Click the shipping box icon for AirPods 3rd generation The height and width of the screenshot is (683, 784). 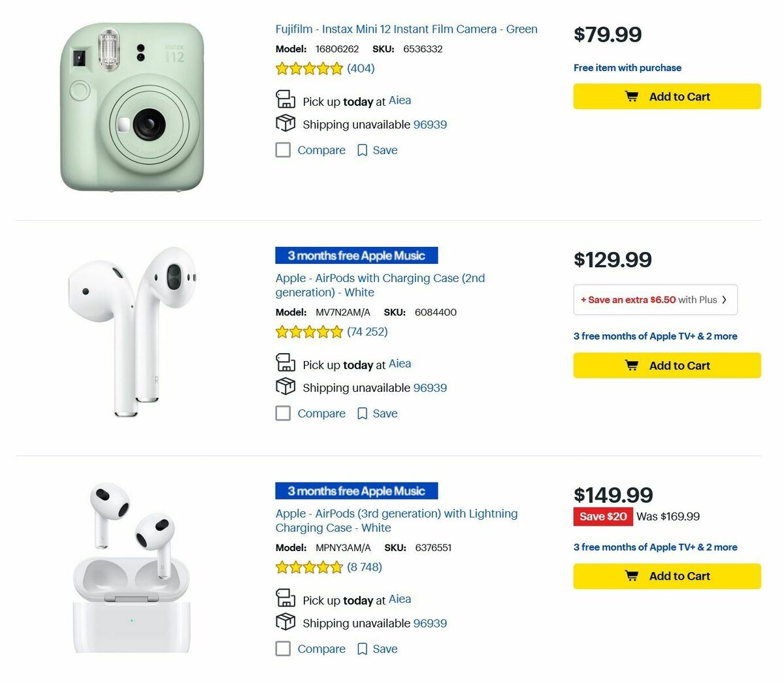point(286,622)
